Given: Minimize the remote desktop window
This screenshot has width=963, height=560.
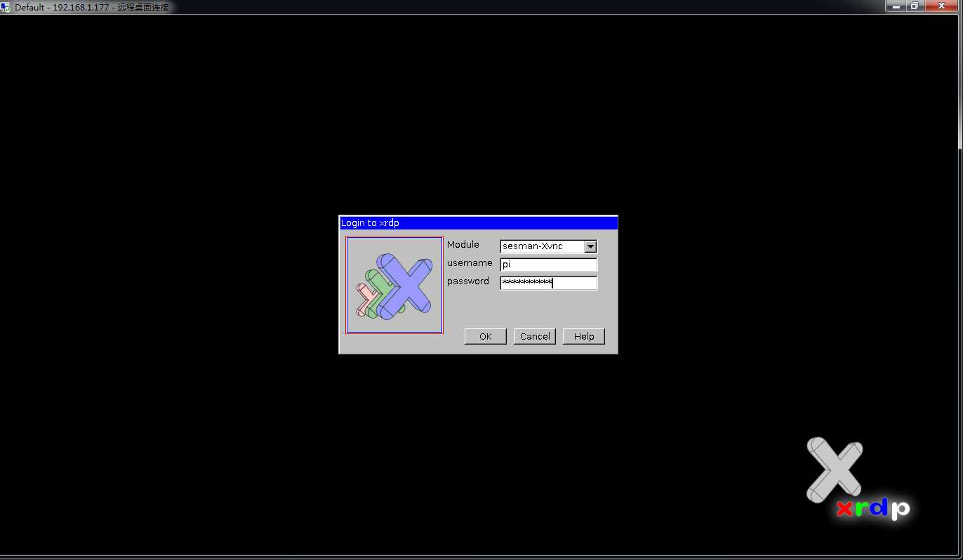Looking at the screenshot, I should (895, 6).
